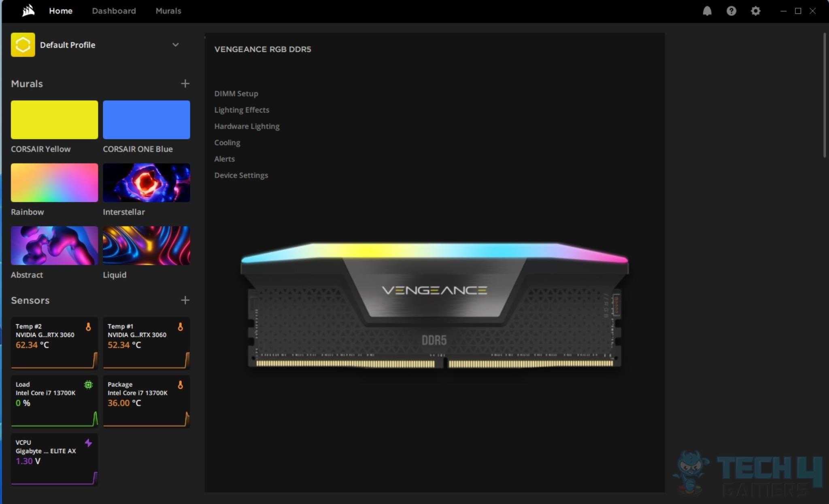The width and height of the screenshot is (829, 504).
Task: Click thermometer icon on Package sensor
Action: point(180,385)
